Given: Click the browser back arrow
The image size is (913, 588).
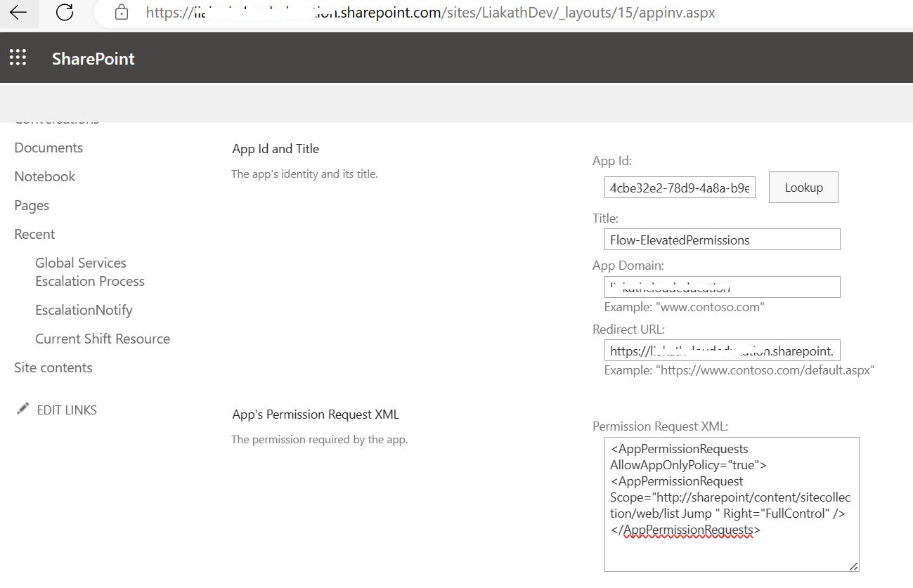Looking at the screenshot, I should tap(18, 12).
